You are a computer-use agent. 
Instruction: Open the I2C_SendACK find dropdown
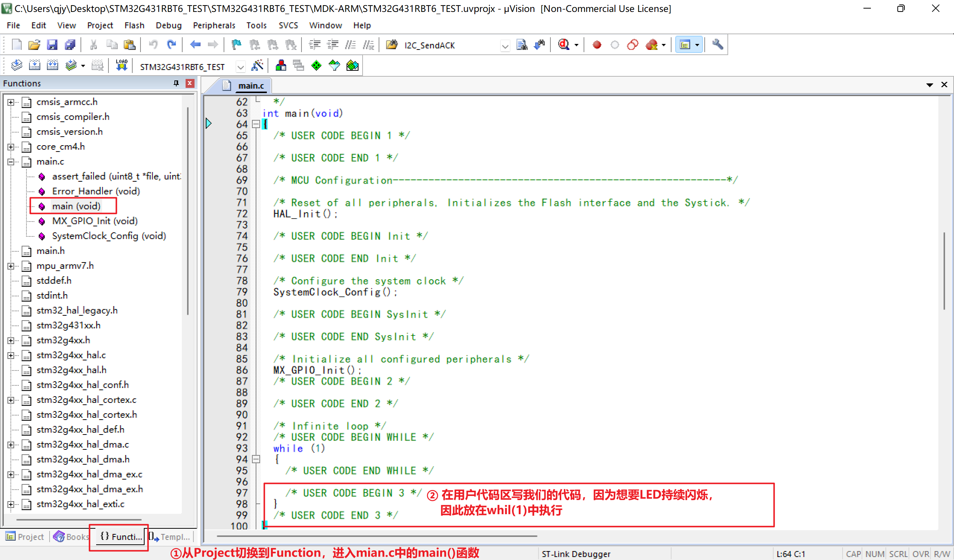tap(505, 46)
